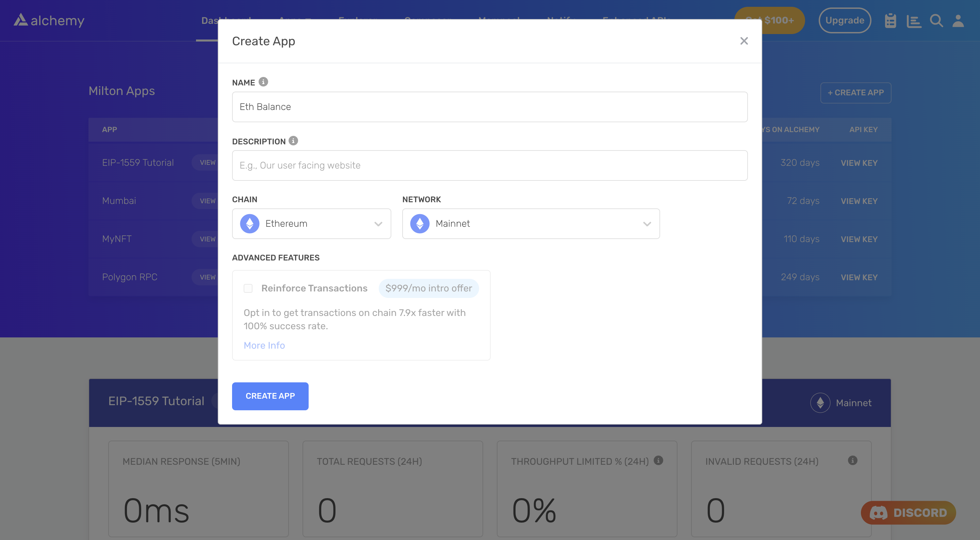This screenshot has height=540, width=980.
Task: Click the Upgrade button in header
Action: click(x=845, y=20)
